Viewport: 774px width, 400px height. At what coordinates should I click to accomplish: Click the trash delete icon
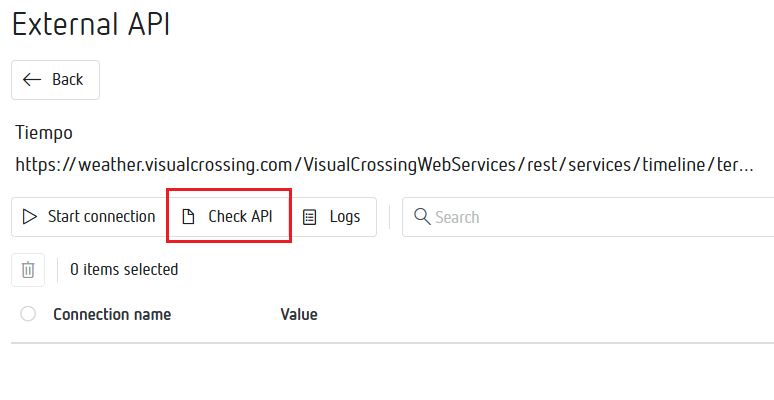28,269
